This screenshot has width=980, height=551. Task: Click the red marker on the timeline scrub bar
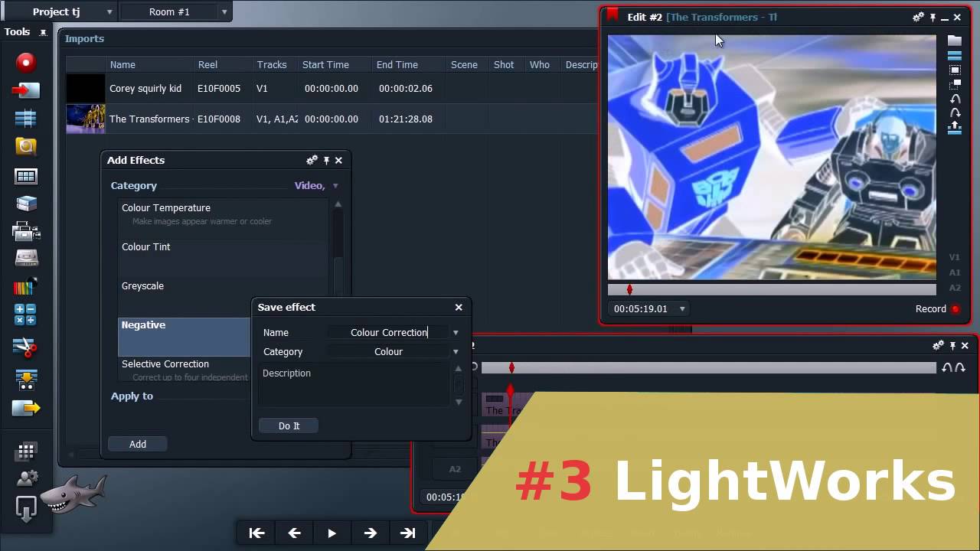tap(511, 368)
